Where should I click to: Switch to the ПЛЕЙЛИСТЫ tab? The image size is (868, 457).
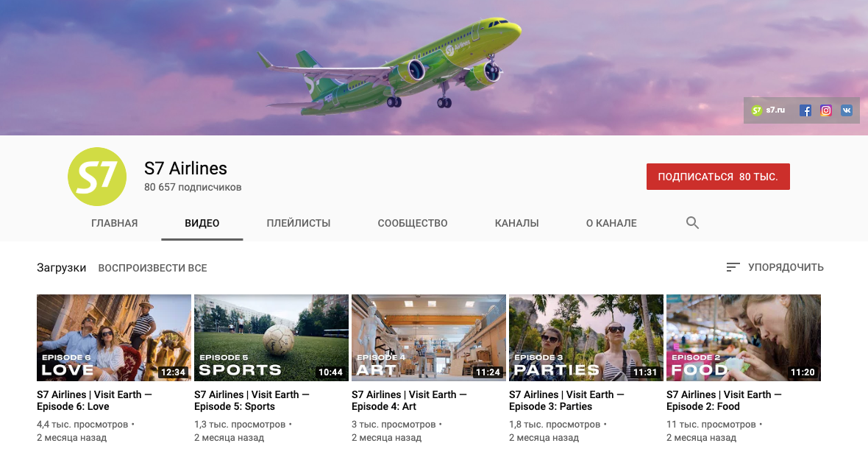coord(299,223)
